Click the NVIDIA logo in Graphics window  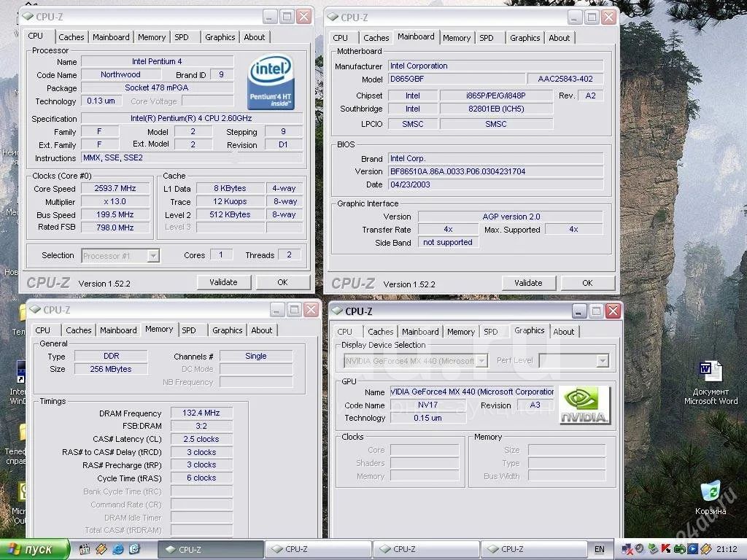[584, 405]
